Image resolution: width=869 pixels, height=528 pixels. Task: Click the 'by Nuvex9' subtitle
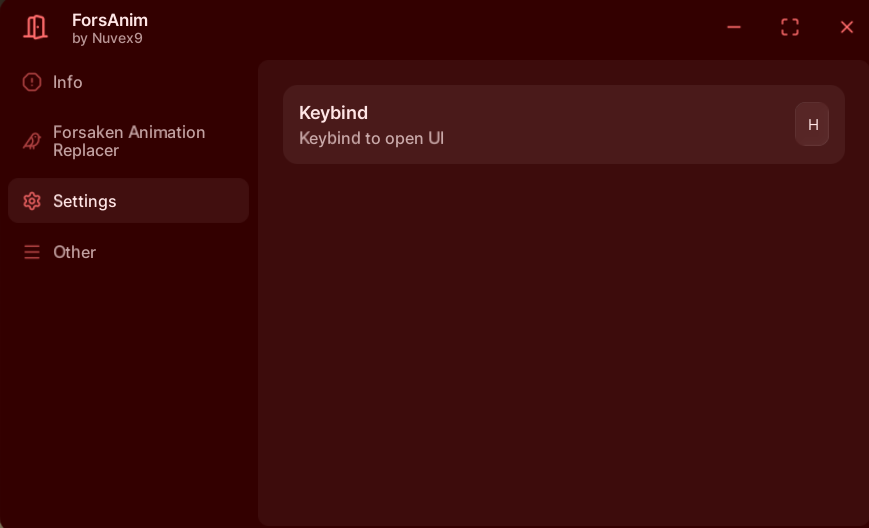[107, 38]
